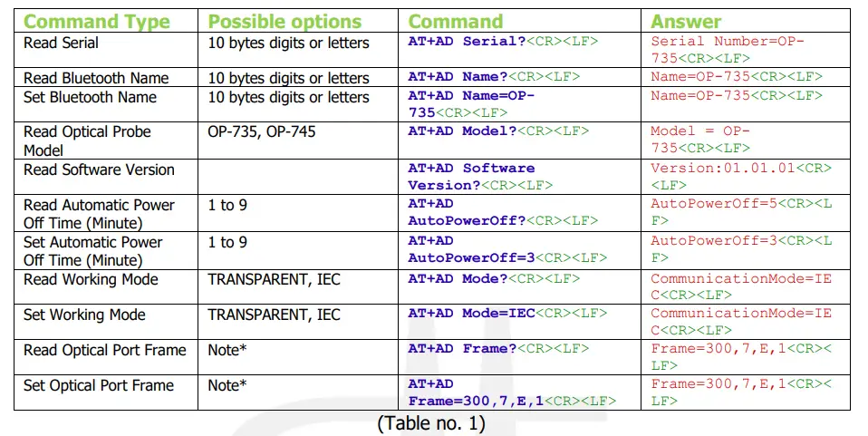Viewport: 868px width, 436px height.
Task: Click the "AT+AD Mode=IEC" command text
Action: point(471,314)
